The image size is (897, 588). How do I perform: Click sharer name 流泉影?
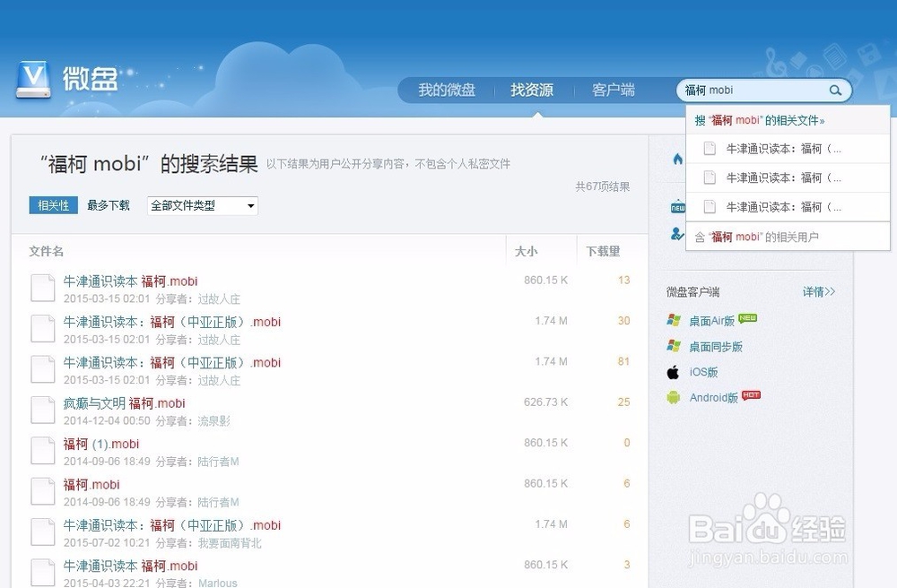coord(214,421)
